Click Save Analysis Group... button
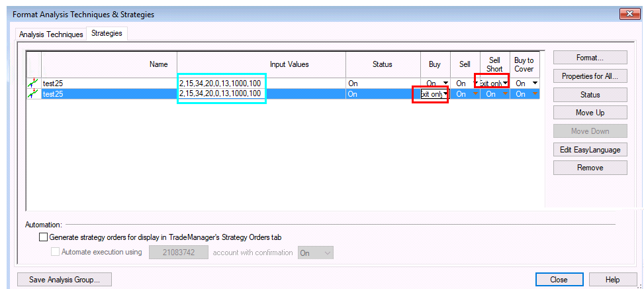The width and height of the screenshot is (644, 289). pyautogui.click(x=65, y=280)
